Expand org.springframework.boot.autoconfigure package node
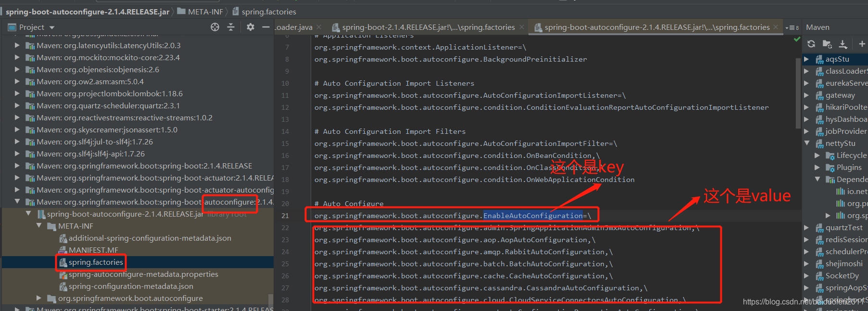This screenshot has width=868, height=311. coord(39,298)
